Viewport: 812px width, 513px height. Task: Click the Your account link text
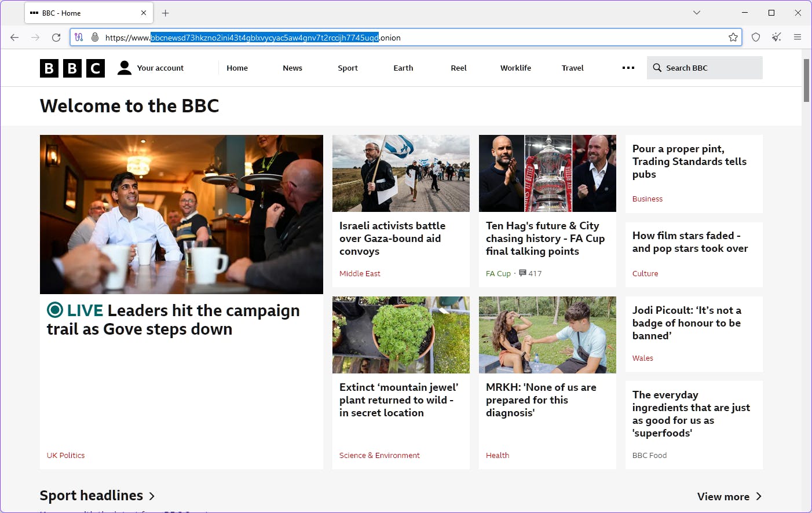pyautogui.click(x=160, y=68)
